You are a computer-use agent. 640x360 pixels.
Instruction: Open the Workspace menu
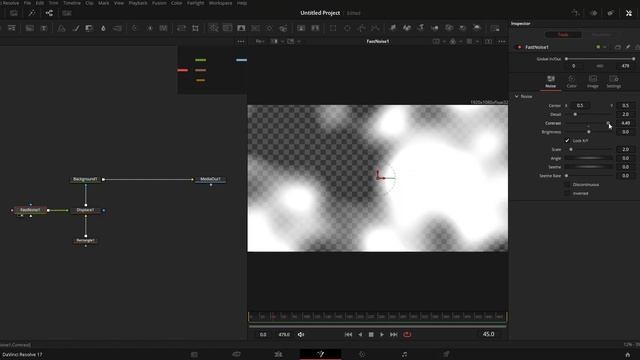tap(220, 3)
